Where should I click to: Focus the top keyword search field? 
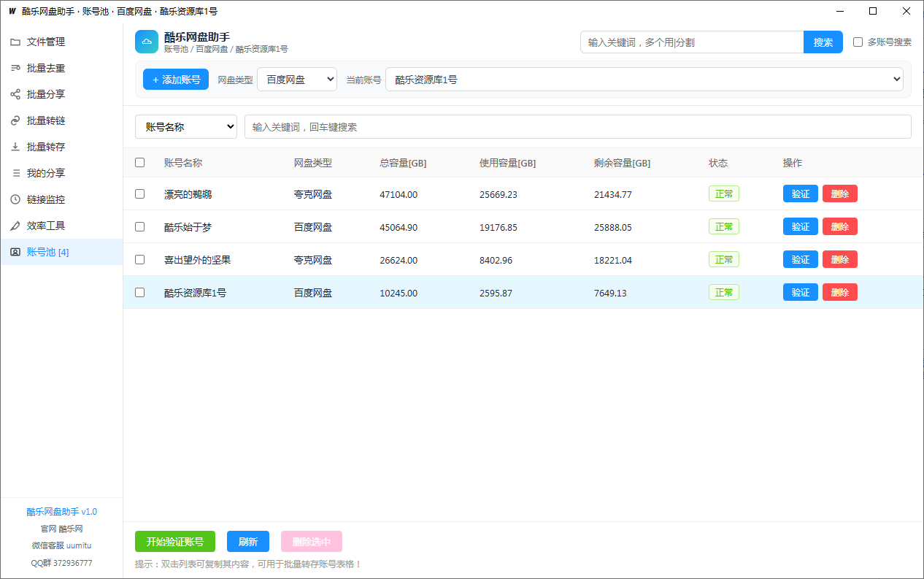[x=692, y=42]
